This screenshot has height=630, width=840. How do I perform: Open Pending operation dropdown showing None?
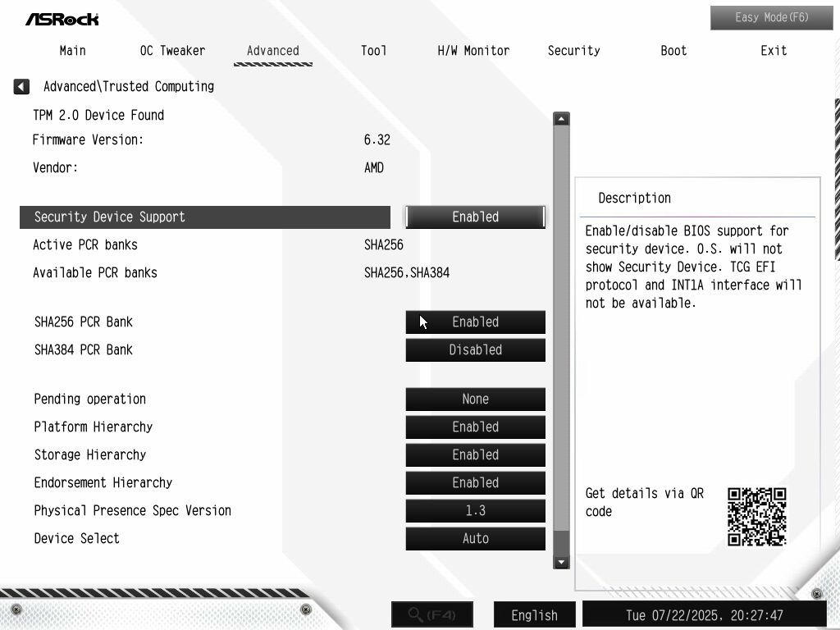pyautogui.click(x=475, y=399)
